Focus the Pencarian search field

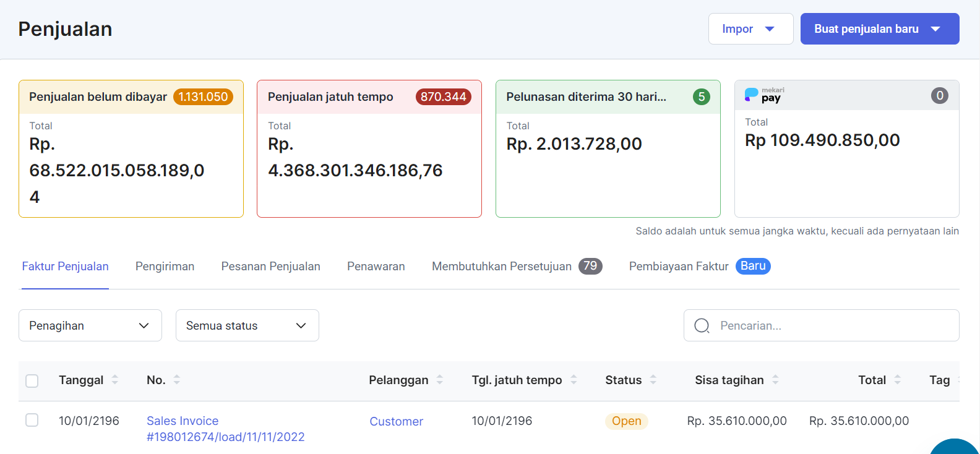pyautogui.click(x=822, y=325)
